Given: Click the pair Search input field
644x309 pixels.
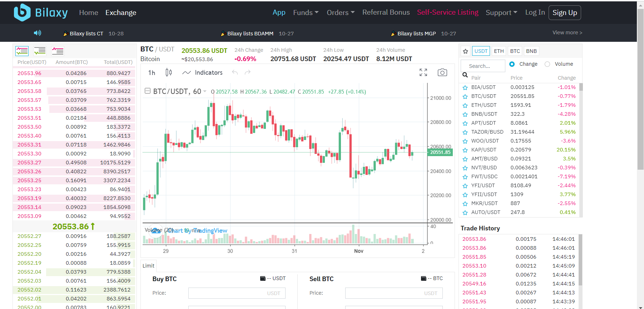Looking at the screenshot, I should [483, 66].
